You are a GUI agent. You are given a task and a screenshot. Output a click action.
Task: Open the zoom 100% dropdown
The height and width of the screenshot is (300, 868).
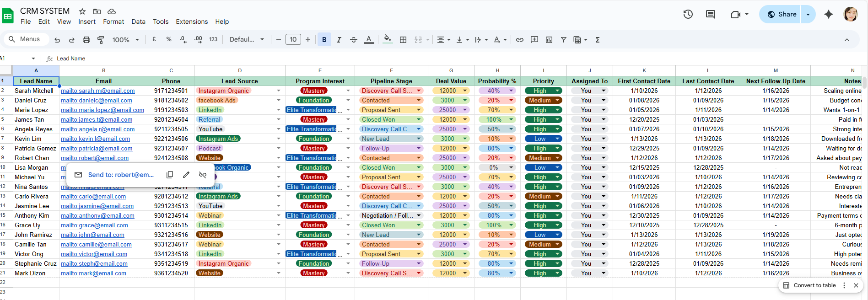(126, 40)
